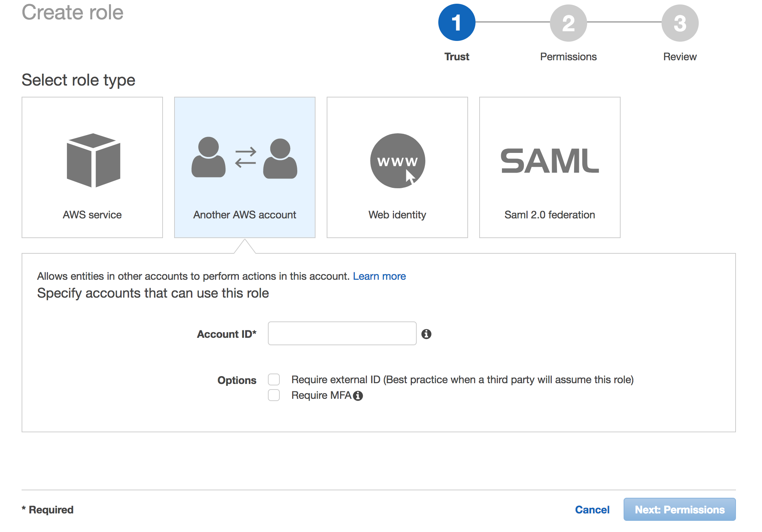Show Require MFA info icon
This screenshot has width=762, height=532.
[x=358, y=396]
